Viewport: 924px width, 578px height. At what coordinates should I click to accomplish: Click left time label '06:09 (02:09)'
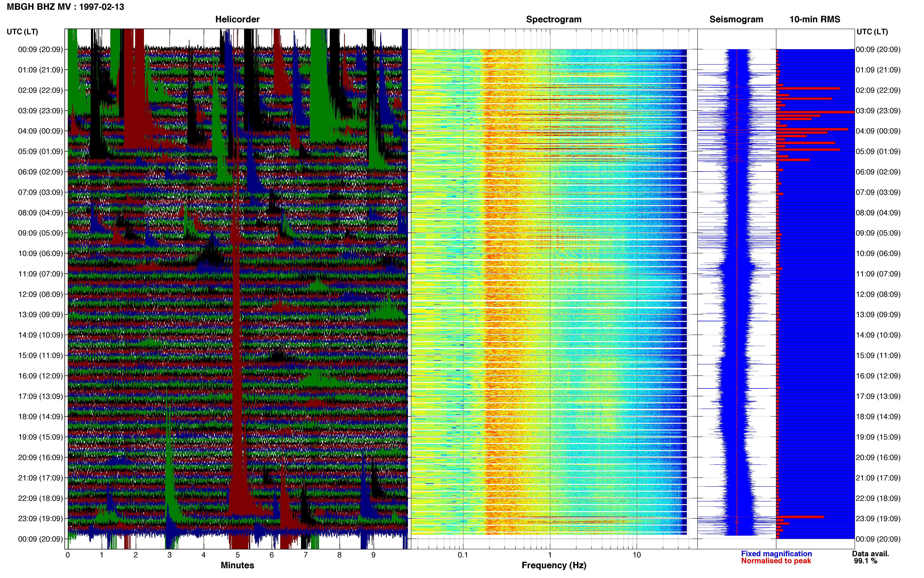tap(41, 172)
